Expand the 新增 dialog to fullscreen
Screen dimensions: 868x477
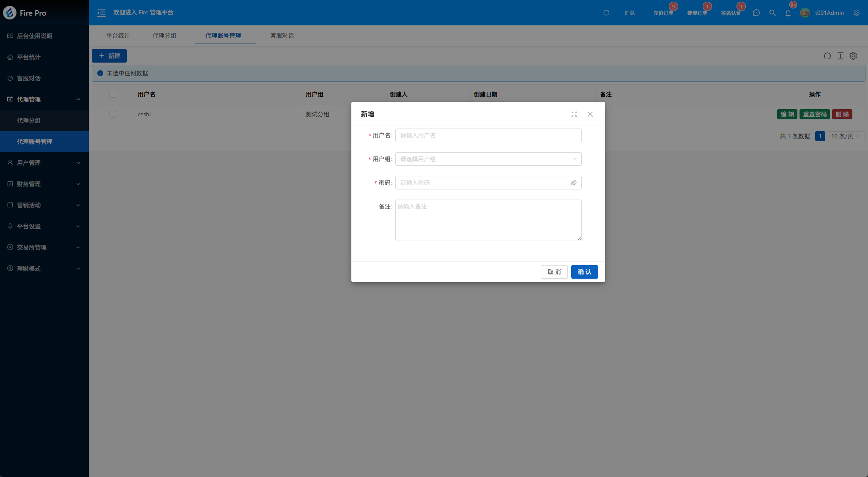(574, 114)
